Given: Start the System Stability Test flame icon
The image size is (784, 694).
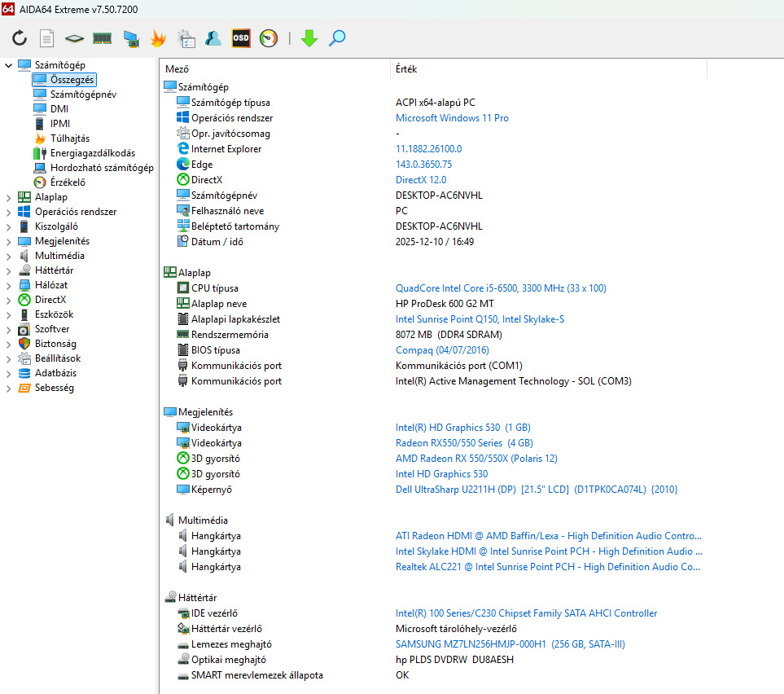Looking at the screenshot, I should (158, 38).
